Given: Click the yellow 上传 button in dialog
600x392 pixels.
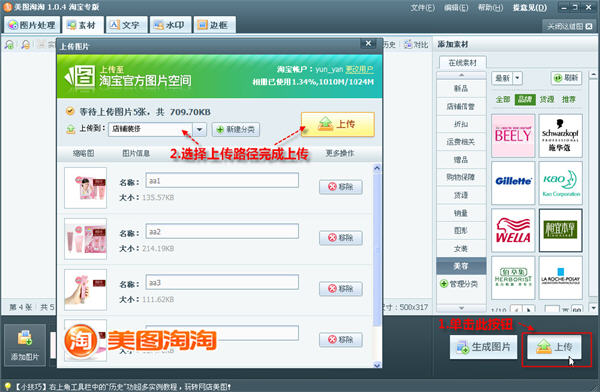Looking at the screenshot, I should point(338,124).
